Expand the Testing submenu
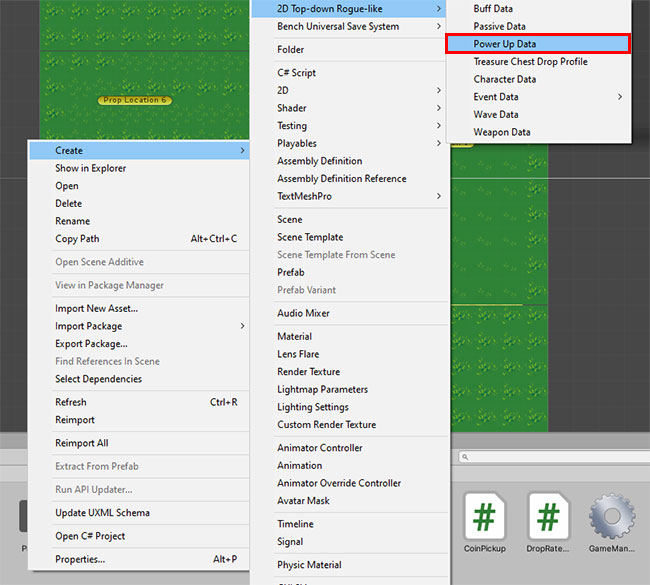The width and height of the screenshot is (650, 585). point(349,126)
